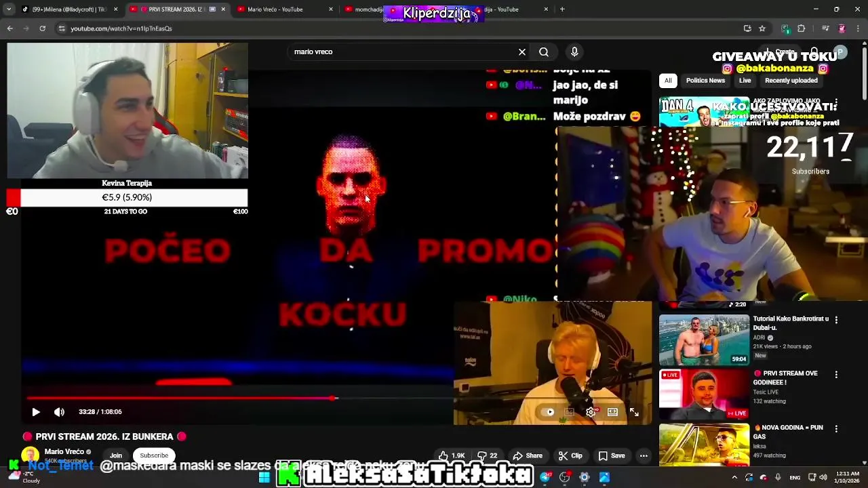
Task: Play the video
Action: pyautogui.click(x=36, y=411)
